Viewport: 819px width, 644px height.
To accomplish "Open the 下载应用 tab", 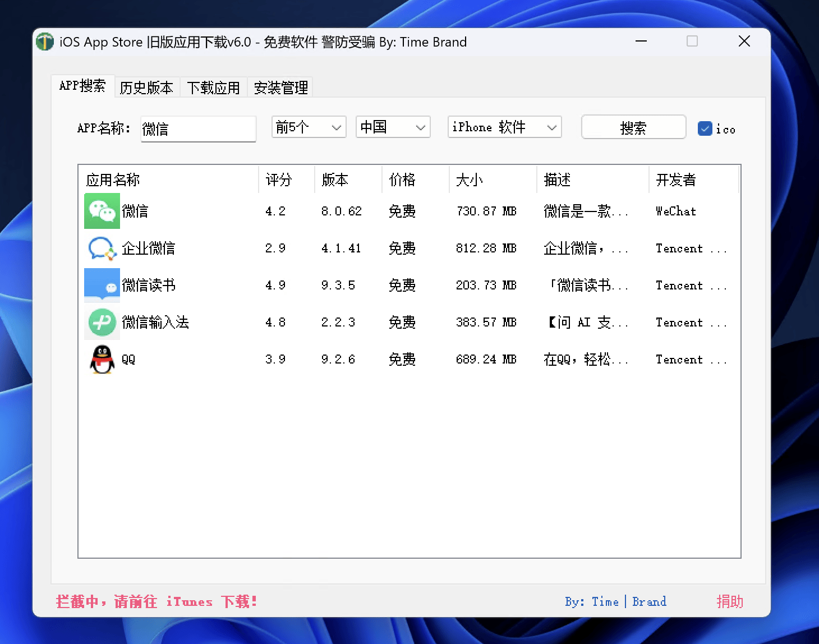I will (x=213, y=88).
